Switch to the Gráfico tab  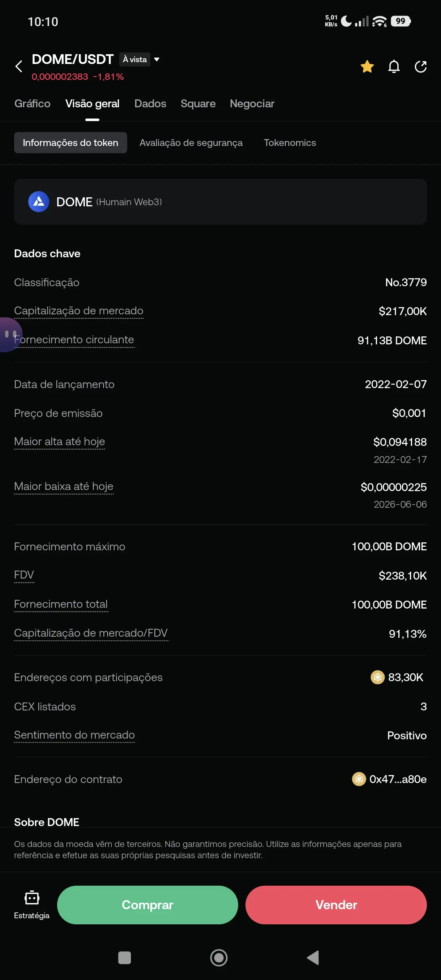coord(32,103)
